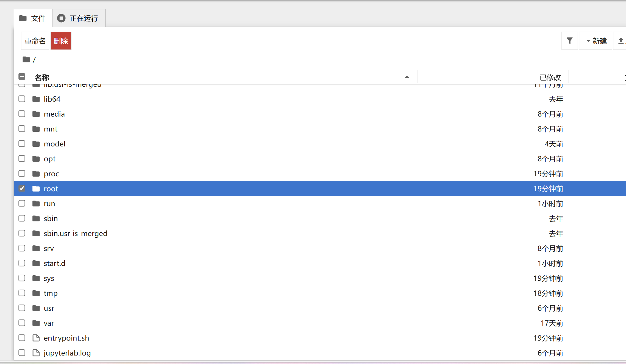Click the breadcrumb root folder icon
The height and width of the screenshot is (364, 626).
(x=26, y=59)
